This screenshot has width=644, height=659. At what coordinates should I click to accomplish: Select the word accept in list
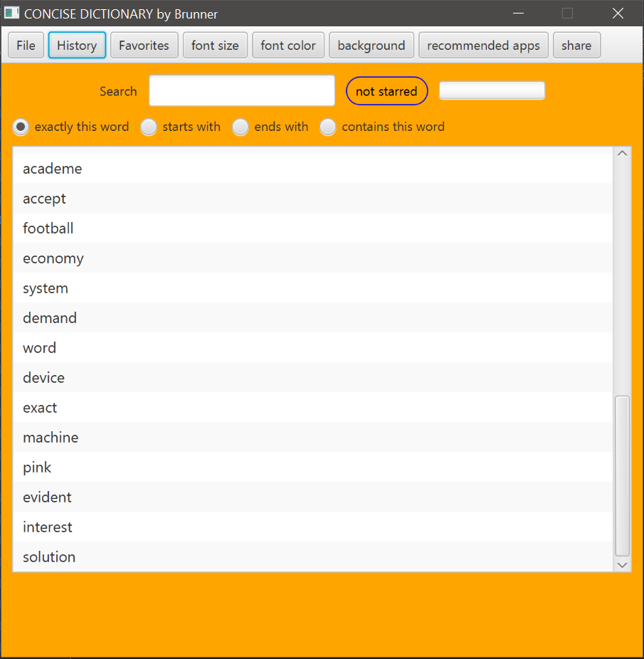tap(313, 198)
